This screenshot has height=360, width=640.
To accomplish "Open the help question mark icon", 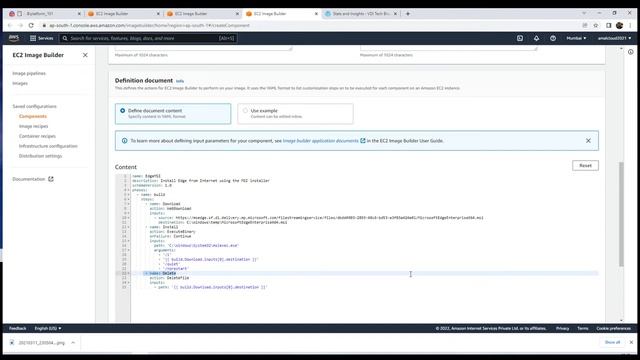I will [553, 38].
